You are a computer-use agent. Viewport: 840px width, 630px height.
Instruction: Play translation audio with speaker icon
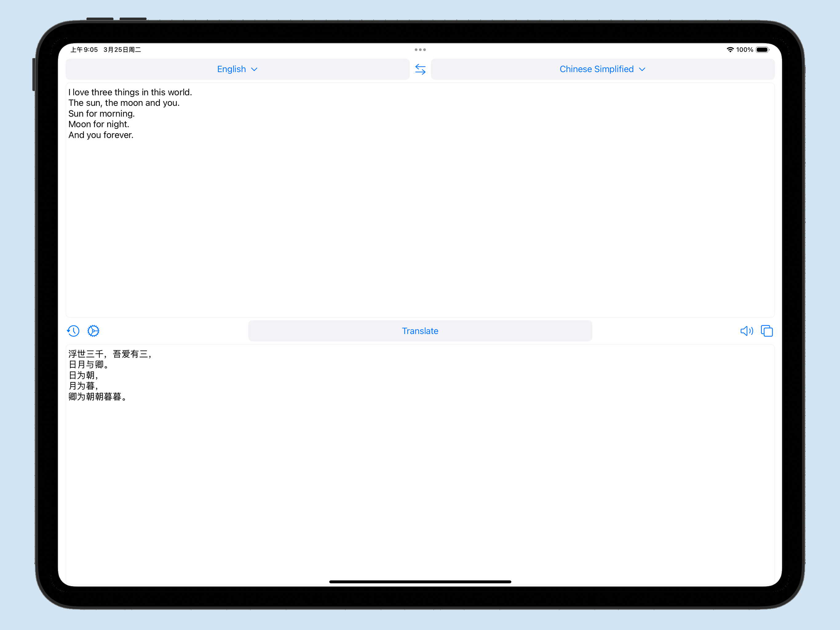(747, 331)
